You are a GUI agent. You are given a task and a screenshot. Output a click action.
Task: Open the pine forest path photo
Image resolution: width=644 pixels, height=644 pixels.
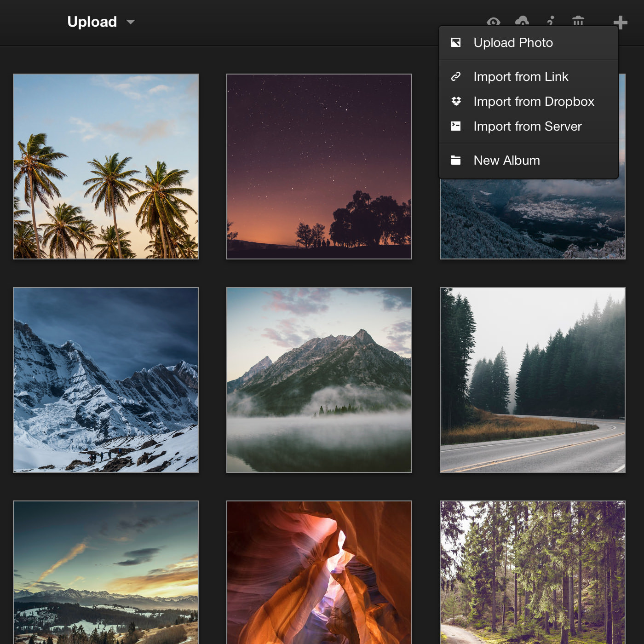click(x=533, y=572)
